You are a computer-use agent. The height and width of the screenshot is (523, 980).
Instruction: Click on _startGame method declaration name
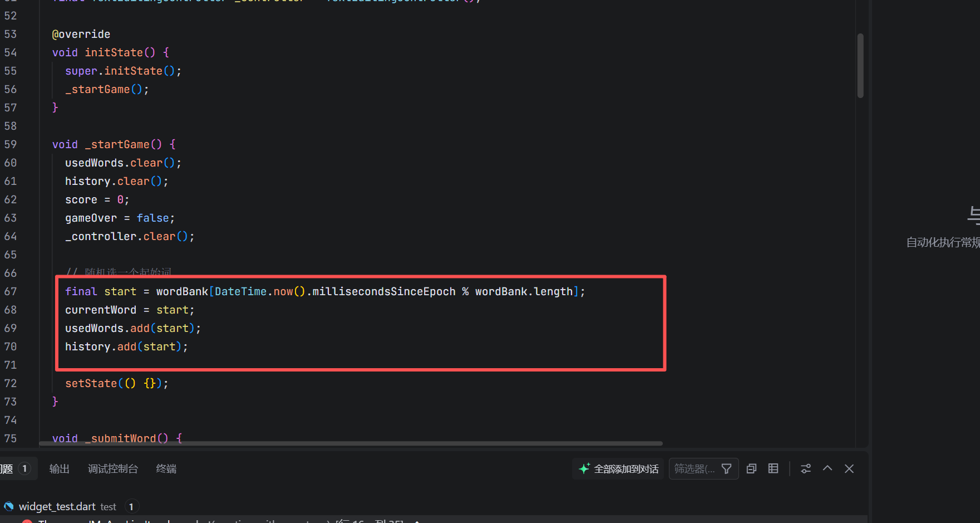(117, 144)
